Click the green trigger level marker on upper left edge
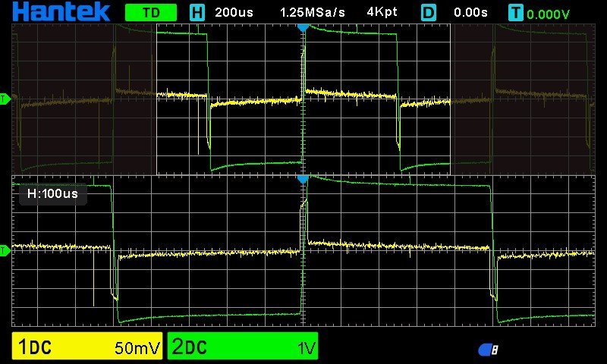607x364 pixels. [5, 99]
